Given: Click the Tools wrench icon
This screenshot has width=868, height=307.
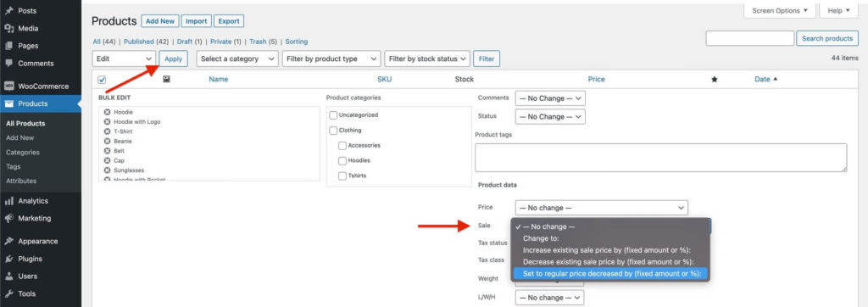Looking at the screenshot, I should (x=8, y=293).
